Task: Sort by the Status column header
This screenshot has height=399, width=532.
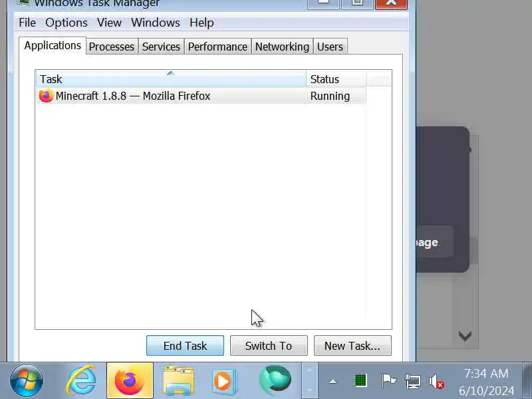Action: 336,79
